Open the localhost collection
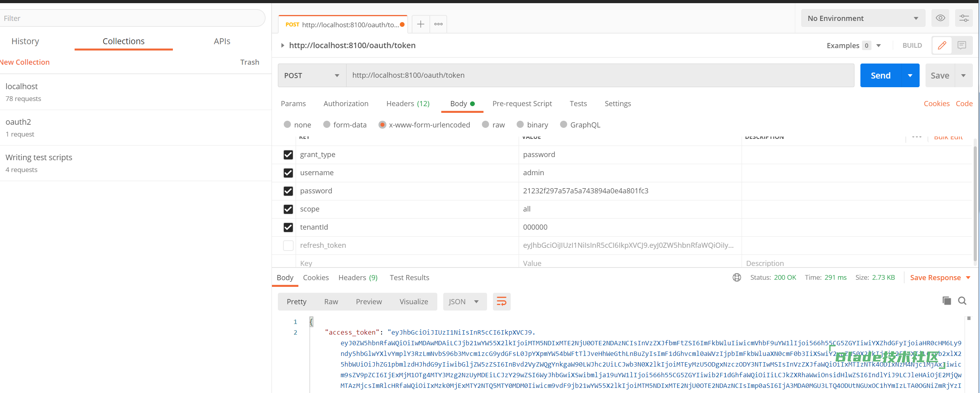The image size is (980, 393). tap(136, 92)
